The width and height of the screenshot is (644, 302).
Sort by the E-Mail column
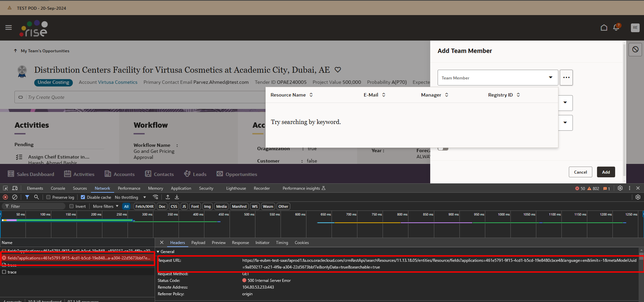[375, 95]
